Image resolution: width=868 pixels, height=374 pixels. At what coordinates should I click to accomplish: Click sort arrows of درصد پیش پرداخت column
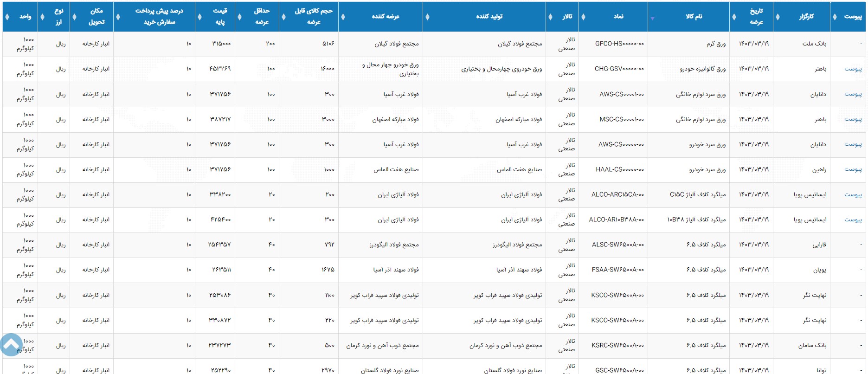(118, 17)
